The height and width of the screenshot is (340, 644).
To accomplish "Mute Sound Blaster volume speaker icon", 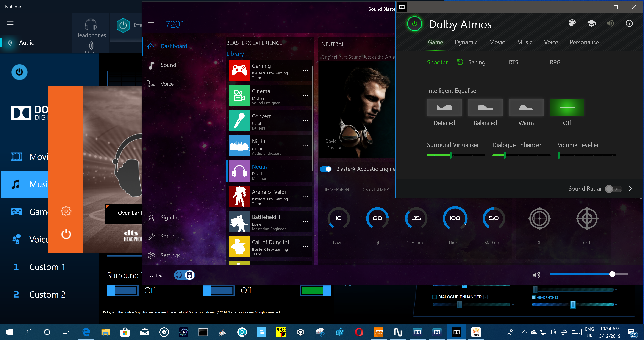I will [536, 275].
